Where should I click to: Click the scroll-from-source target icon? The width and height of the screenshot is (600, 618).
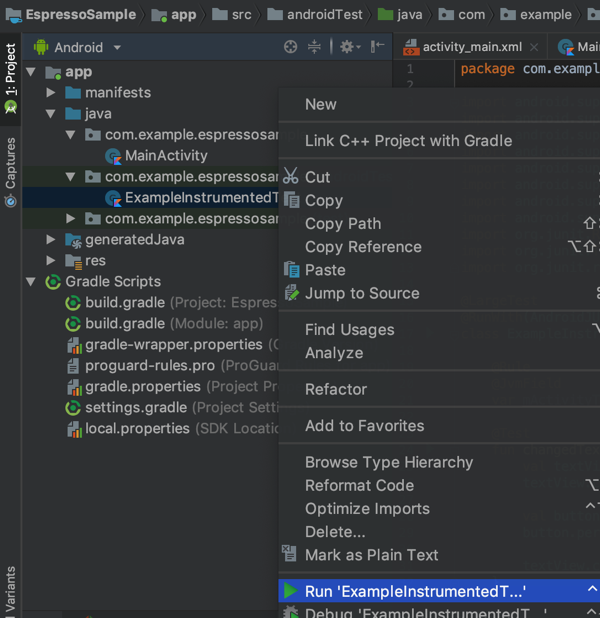coord(291,47)
